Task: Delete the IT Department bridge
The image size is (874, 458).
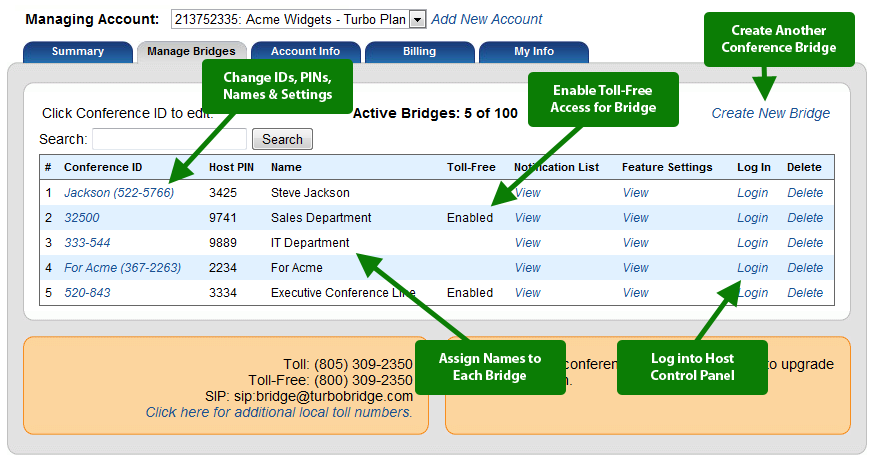Action: coord(805,243)
